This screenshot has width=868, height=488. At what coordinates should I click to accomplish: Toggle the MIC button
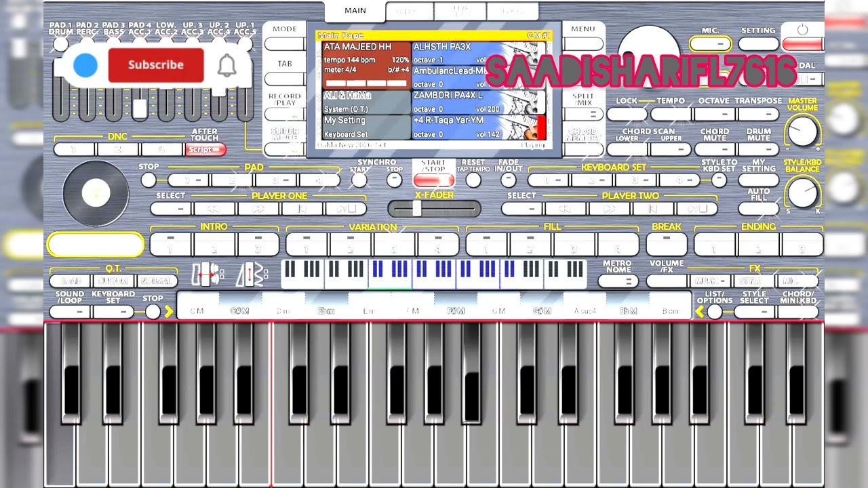click(711, 44)
